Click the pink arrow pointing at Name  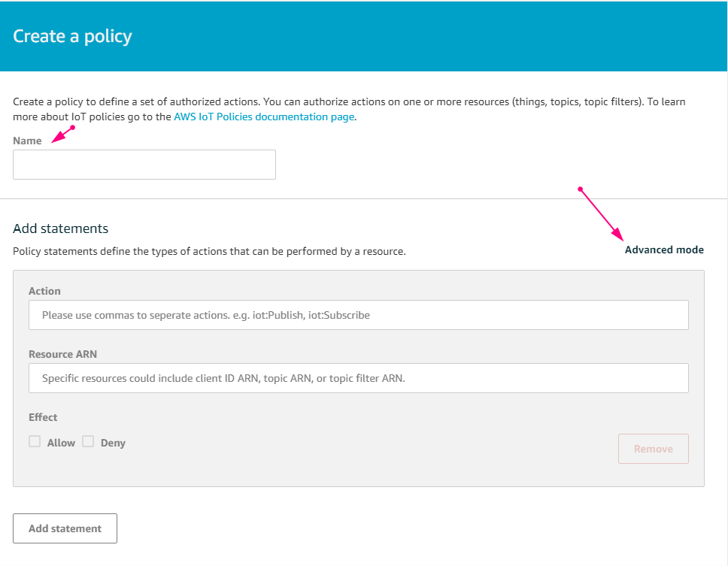pyautogui.click(x=63, y=134)
